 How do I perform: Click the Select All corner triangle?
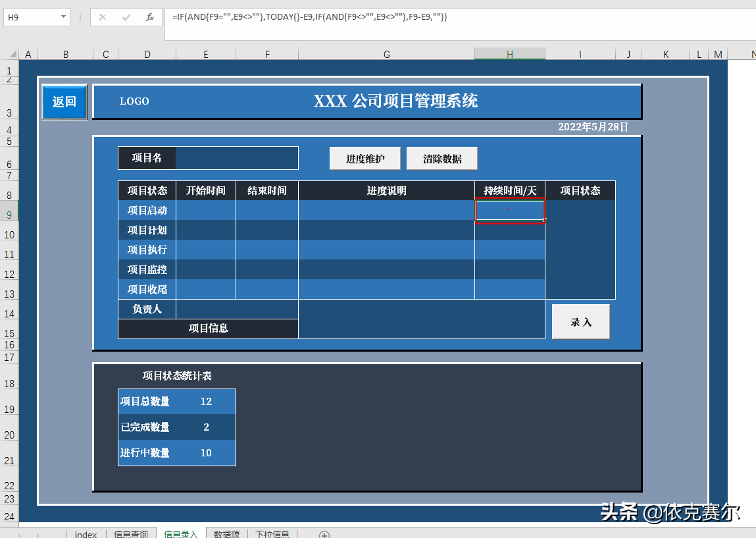(13, 54)
